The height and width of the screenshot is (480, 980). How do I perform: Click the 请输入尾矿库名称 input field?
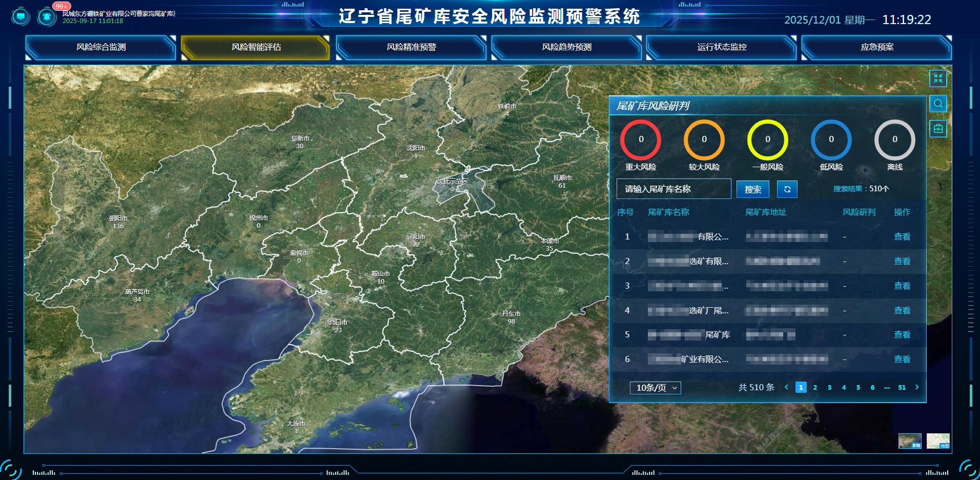(673, 189)
